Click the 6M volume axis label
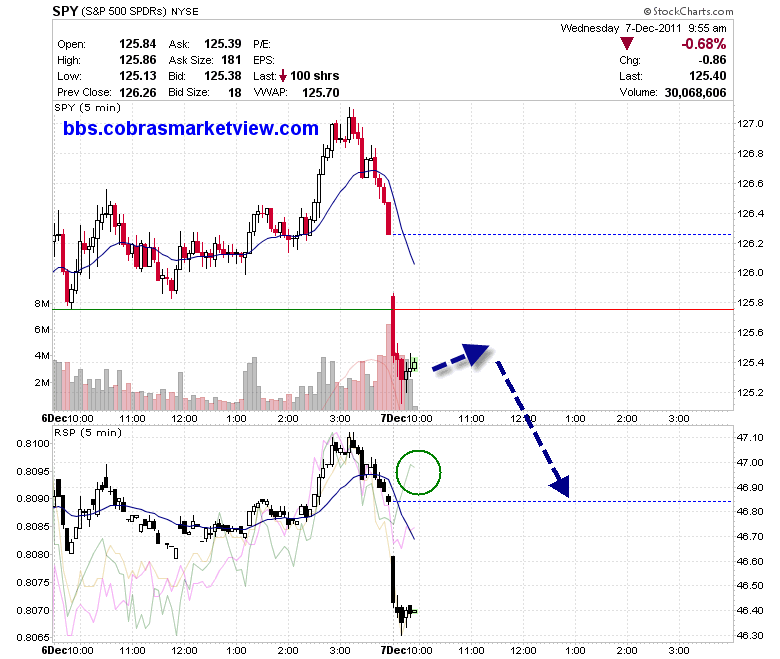The image size is (780, 659). 42,329
